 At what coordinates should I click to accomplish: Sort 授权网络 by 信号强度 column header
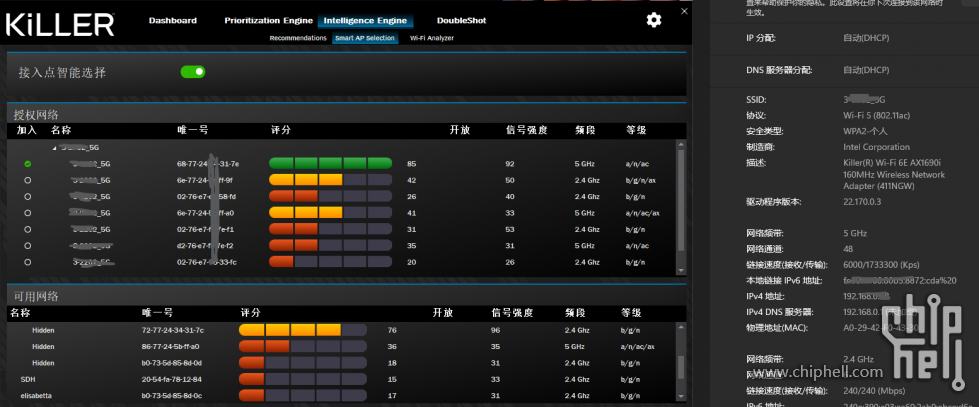[527, 130]
